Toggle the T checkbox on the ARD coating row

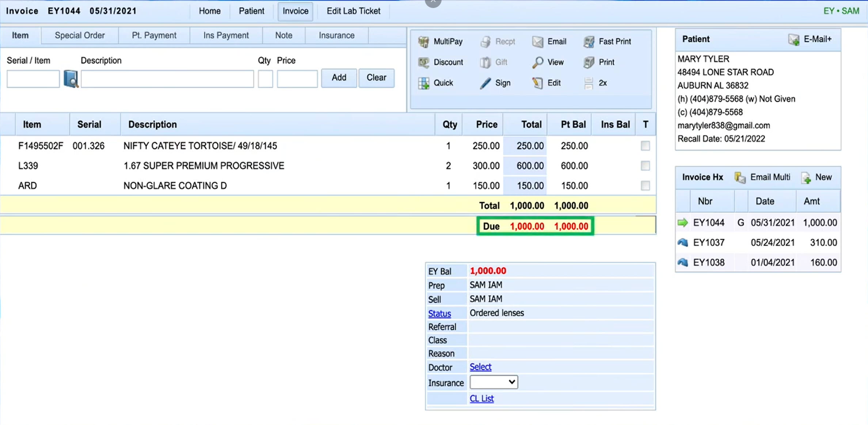pos(645,186)
